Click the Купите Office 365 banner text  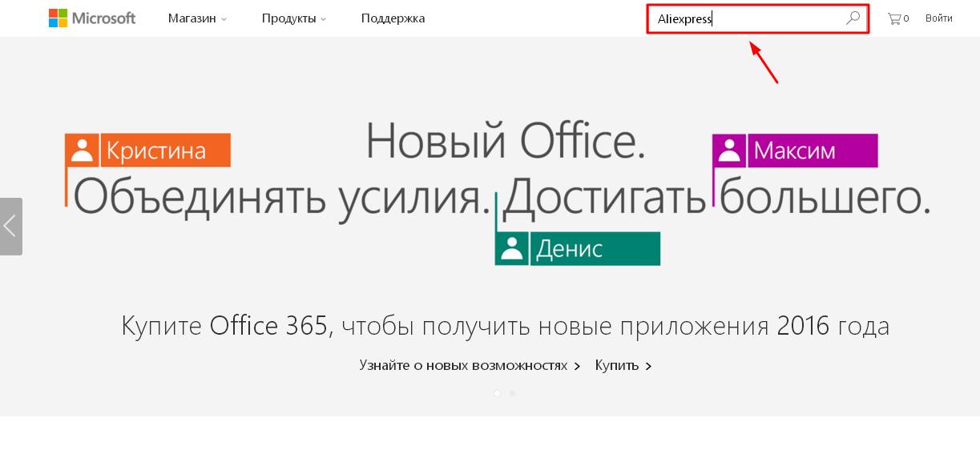tap(506, 326)
